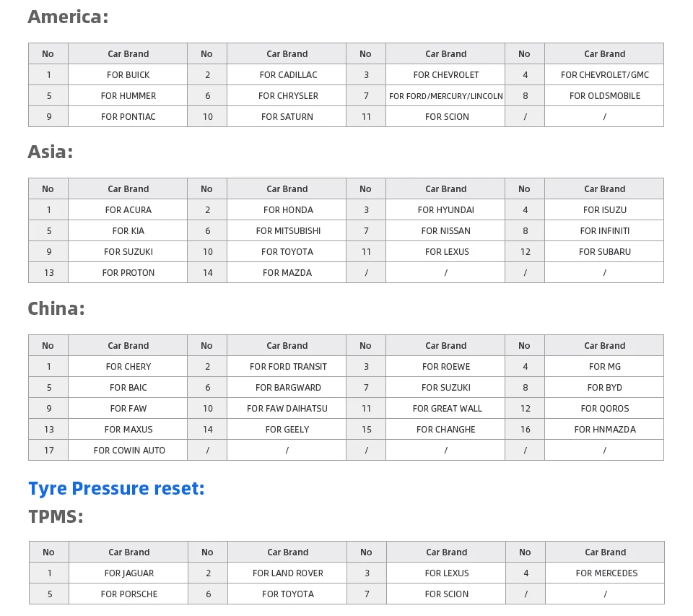Click the China: section heading

[56, 308]
